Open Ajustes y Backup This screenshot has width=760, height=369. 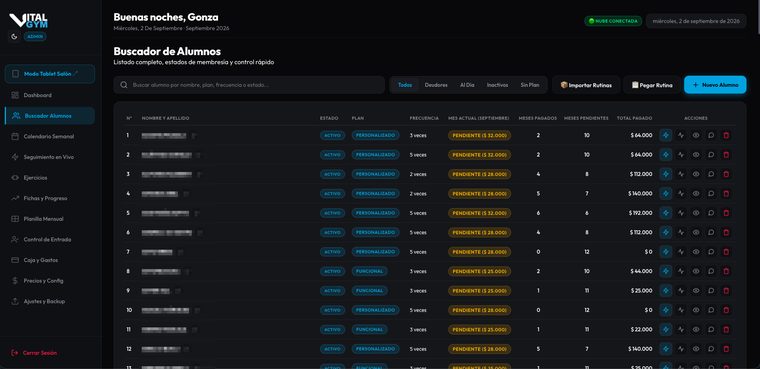(50, 302)
